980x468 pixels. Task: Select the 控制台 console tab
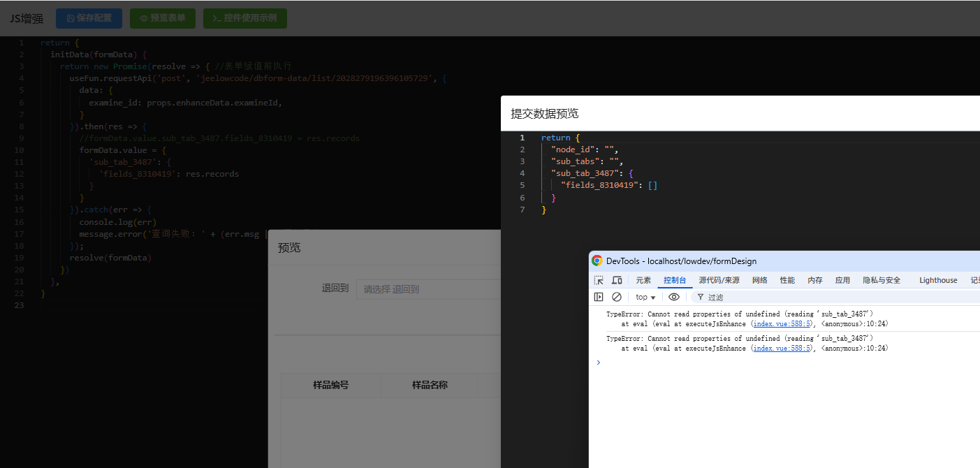[x=675, y=280]
